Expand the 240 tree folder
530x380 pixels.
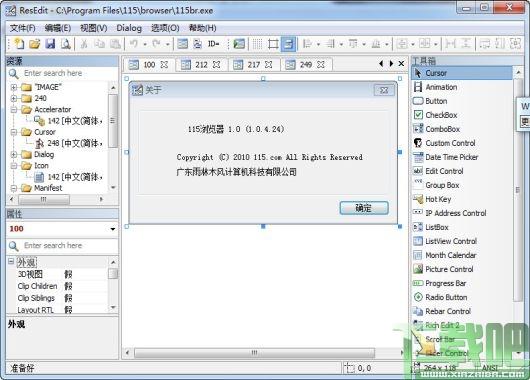14,98
